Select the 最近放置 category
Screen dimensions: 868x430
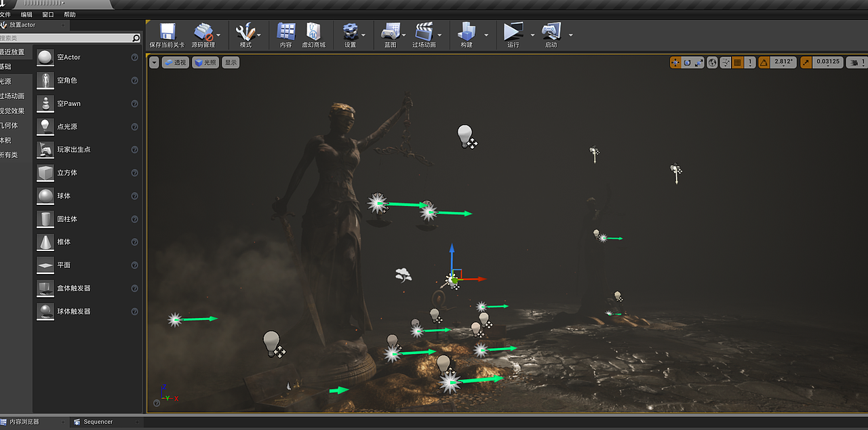coord(16,52)
